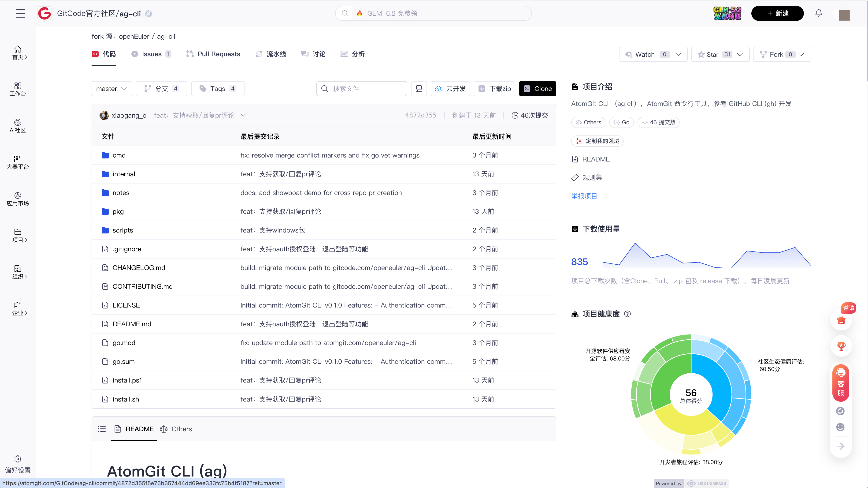
Task: Open the cmd folder
Action: click(119, 155)
